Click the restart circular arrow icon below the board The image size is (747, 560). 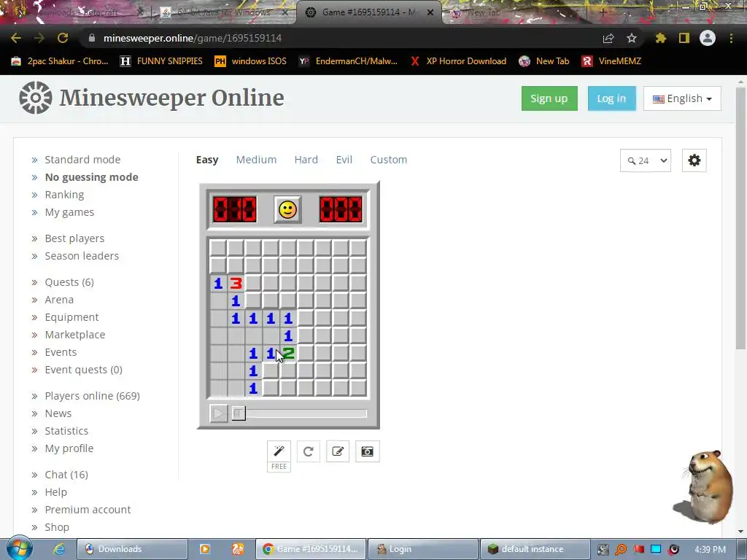[309, 451]
